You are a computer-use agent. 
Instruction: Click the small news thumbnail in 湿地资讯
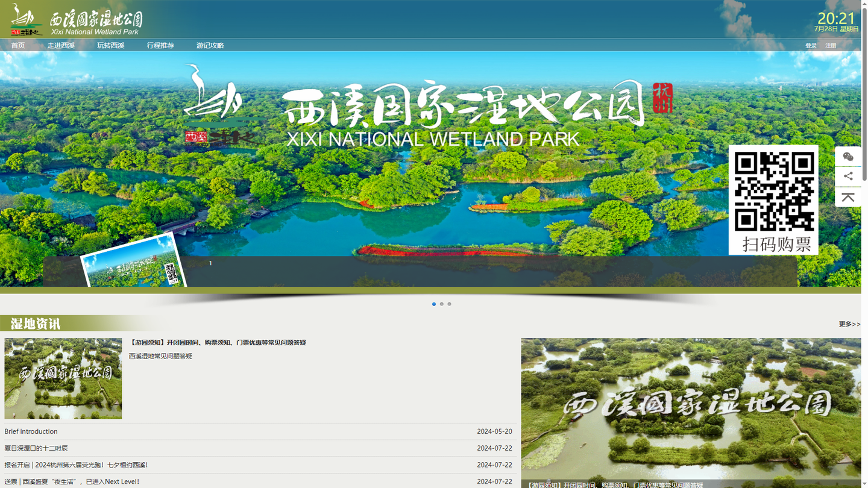click(63, 378)
